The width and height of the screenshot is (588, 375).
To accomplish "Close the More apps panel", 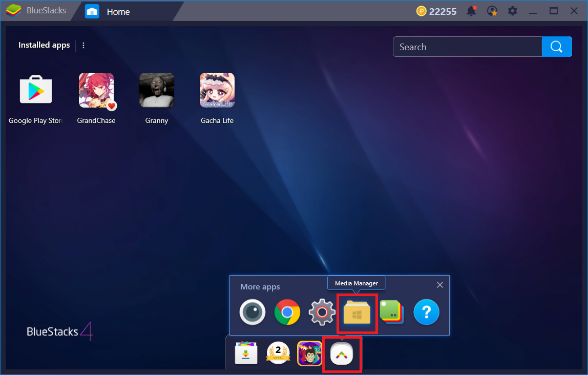I will click(440, 285).
